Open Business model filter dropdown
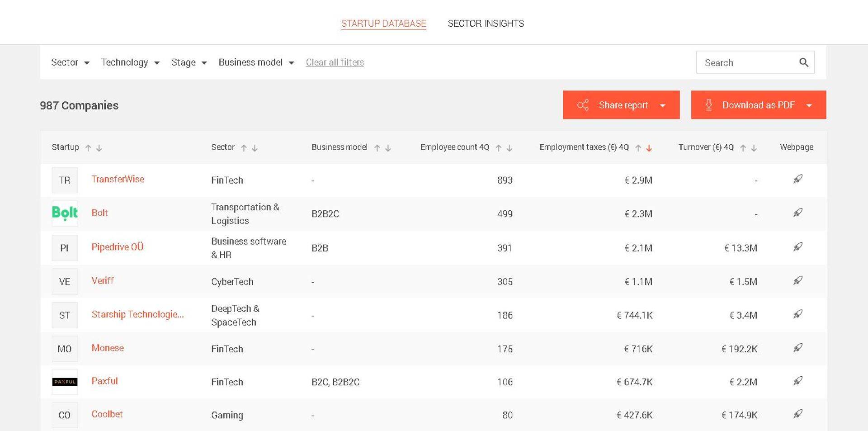The height and width of the screenshot is (431, 868). point(256,62)
